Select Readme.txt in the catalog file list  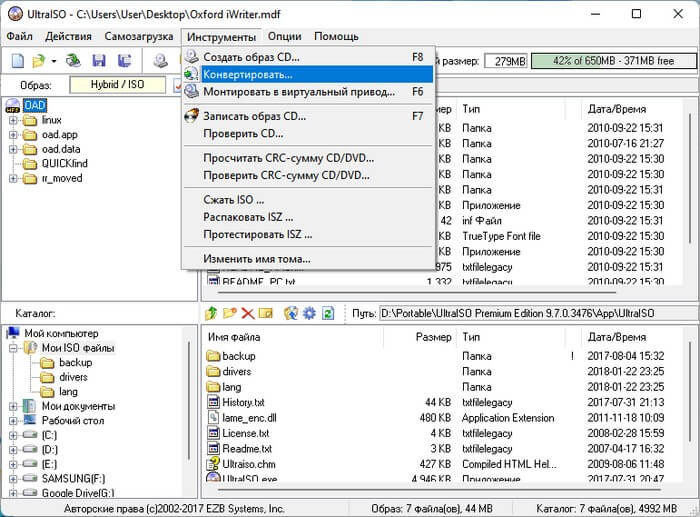(x=247, y=448)
